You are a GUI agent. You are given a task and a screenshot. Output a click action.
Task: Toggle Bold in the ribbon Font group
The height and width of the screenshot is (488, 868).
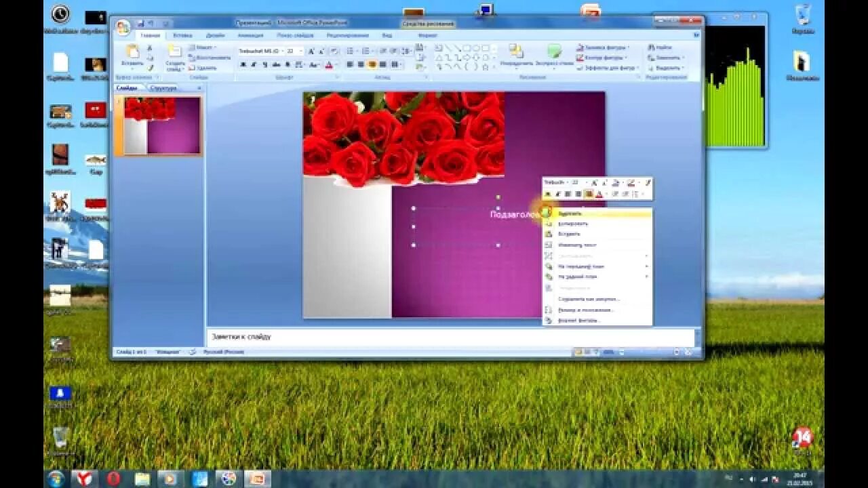pyautogui.click(x=243, y=64)
